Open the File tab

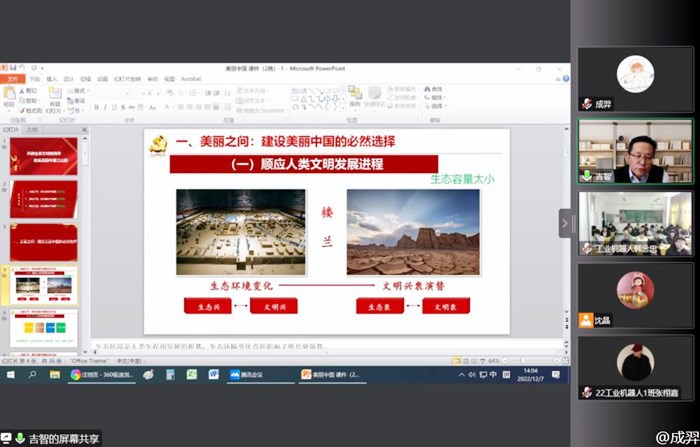pyautogui.click(x=12, y=78)
